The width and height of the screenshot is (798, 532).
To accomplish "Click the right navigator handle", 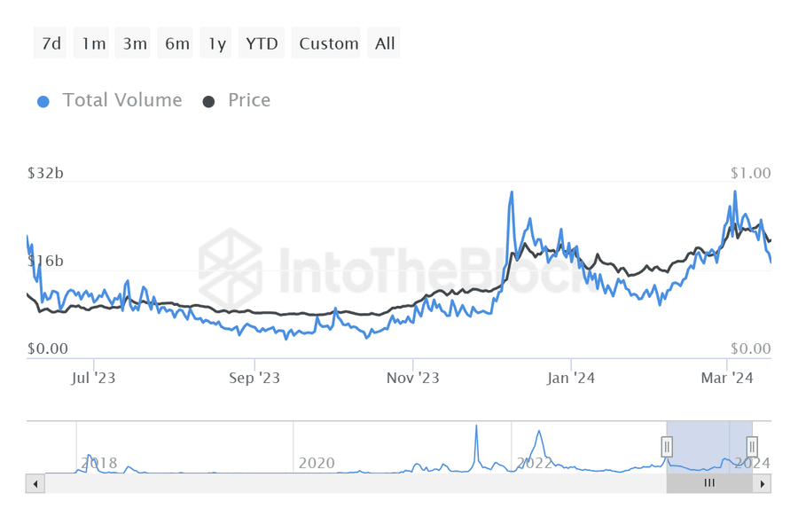I will (x=753, y=448).
